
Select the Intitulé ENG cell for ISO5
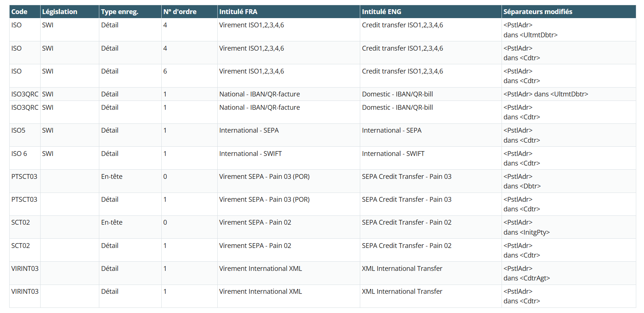click(392, 130)
